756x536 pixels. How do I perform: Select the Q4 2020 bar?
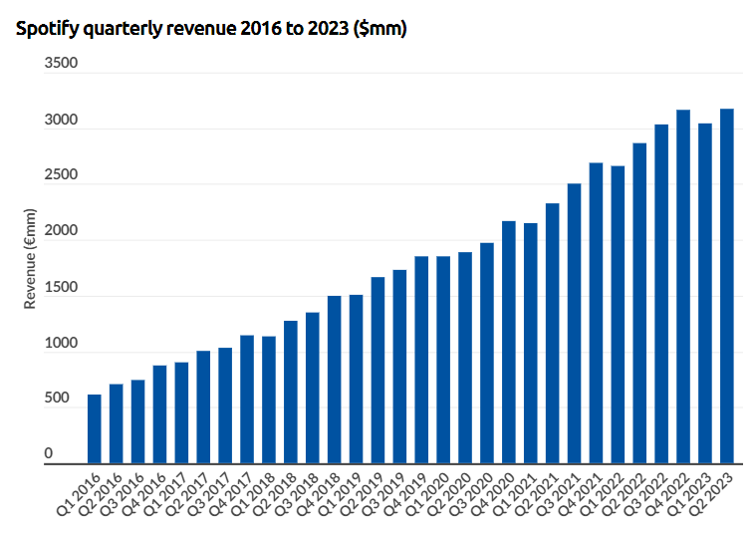tap(509, 342)
